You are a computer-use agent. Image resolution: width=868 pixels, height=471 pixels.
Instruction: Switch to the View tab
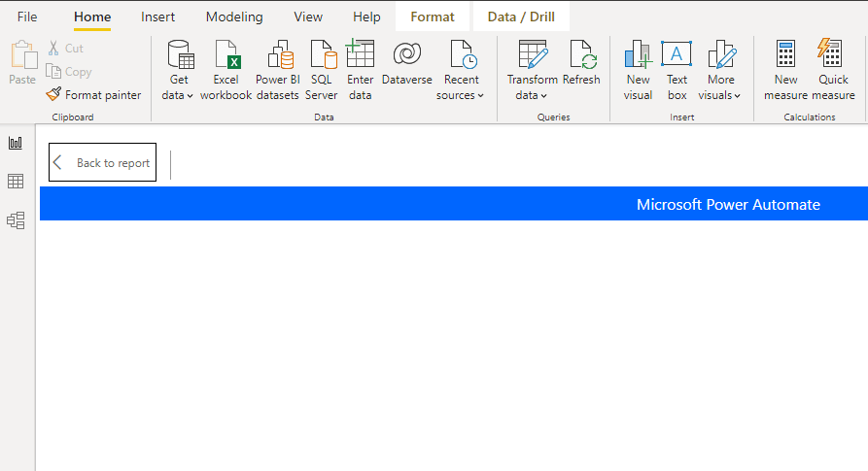click(x=308, y=17)
